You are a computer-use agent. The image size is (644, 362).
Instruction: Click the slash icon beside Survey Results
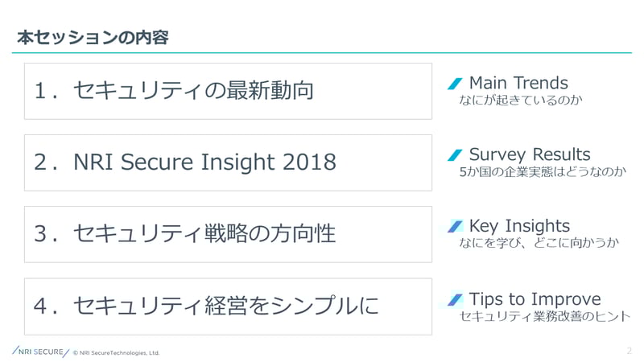click(x=455, y=154)
